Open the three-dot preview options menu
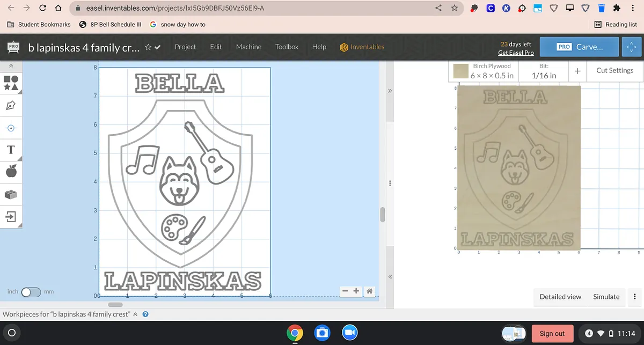644x345 pixels. 634,297
